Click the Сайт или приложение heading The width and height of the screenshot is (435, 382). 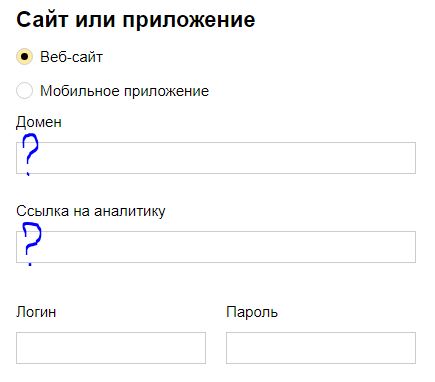136,20
